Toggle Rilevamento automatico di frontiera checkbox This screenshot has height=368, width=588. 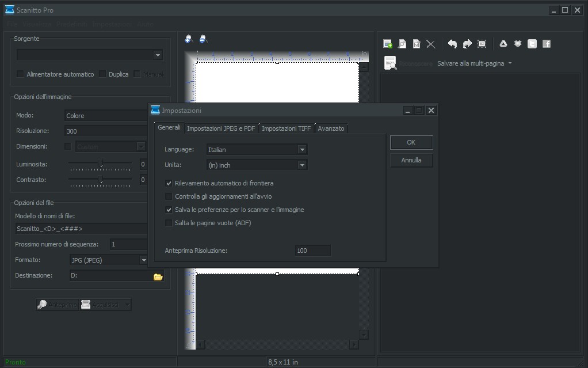point(169,183)
